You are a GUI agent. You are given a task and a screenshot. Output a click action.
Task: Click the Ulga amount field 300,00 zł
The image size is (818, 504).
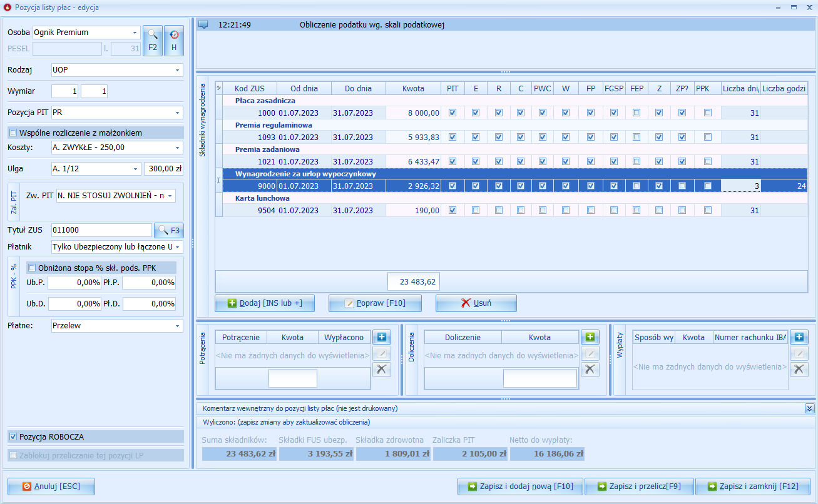point(164,169)
